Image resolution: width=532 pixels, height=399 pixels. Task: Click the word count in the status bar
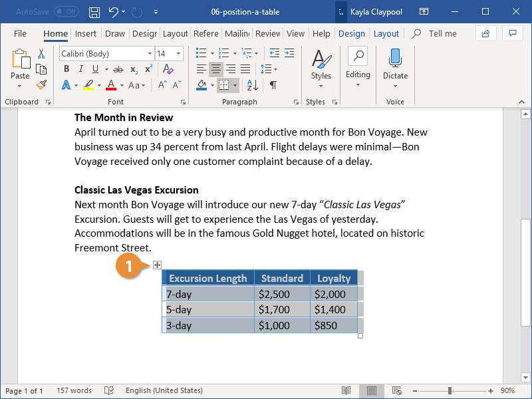click(x=73, y=390)
